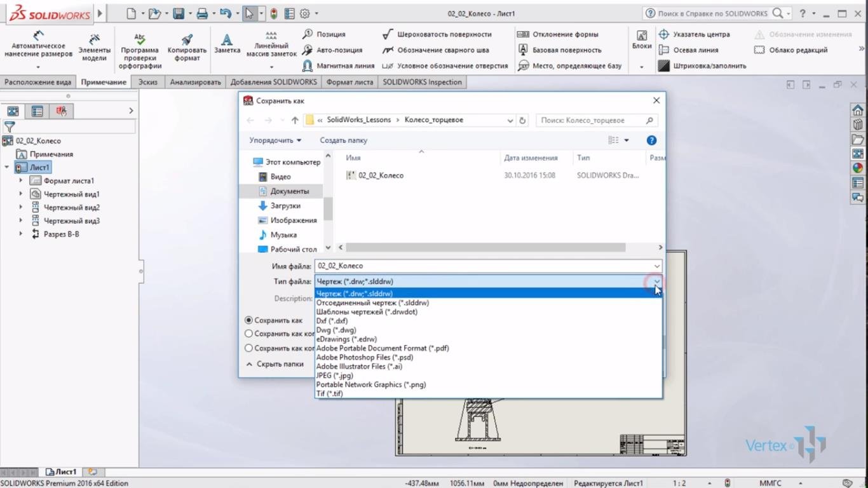Open the Блоки dropdown
The height and width of the screenshot is (488, 868).
pyautogui.click(x=642, y=67)
